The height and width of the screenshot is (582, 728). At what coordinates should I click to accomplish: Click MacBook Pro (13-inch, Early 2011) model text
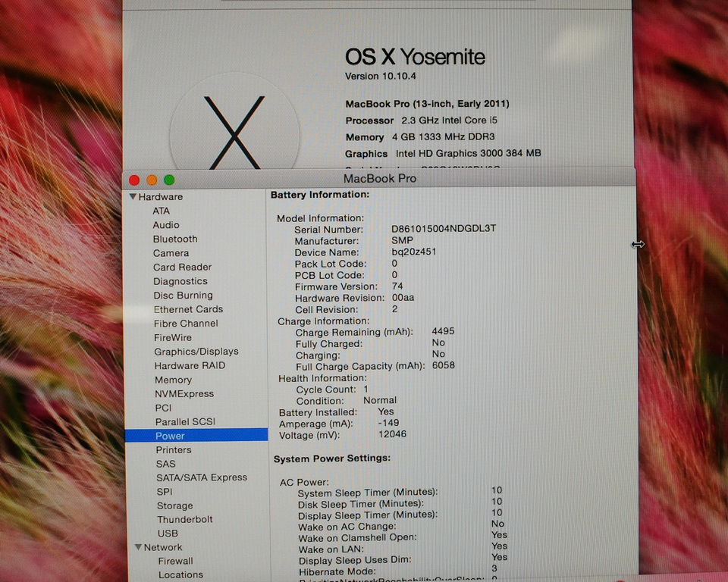427,104
